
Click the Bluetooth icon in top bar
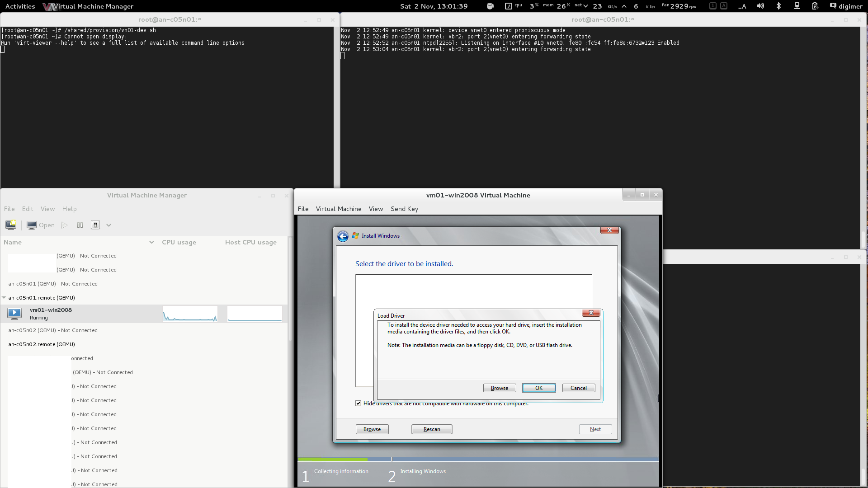(x=778, y=6)
